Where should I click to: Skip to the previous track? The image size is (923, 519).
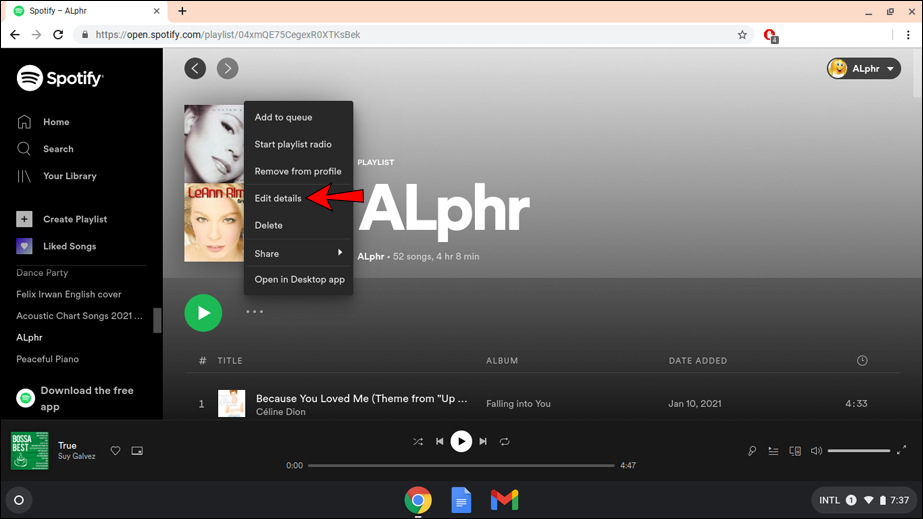(439, 441)
